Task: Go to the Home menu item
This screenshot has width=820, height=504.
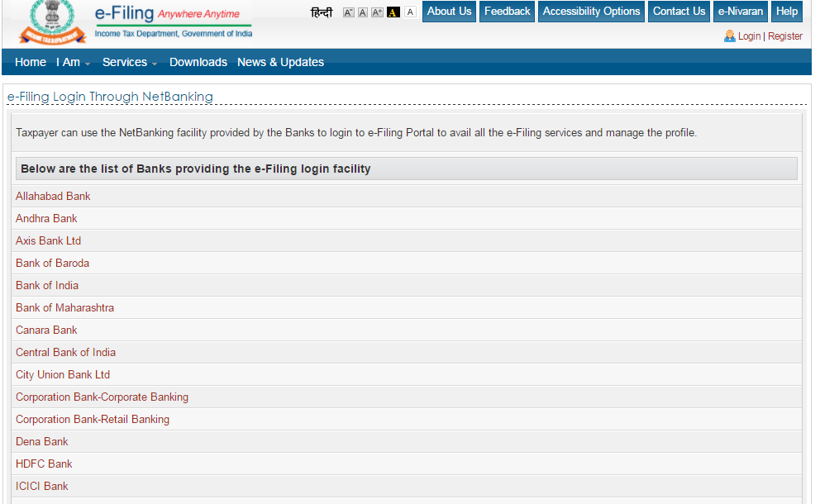Action: pyautogui.click(x=31, y=62)
